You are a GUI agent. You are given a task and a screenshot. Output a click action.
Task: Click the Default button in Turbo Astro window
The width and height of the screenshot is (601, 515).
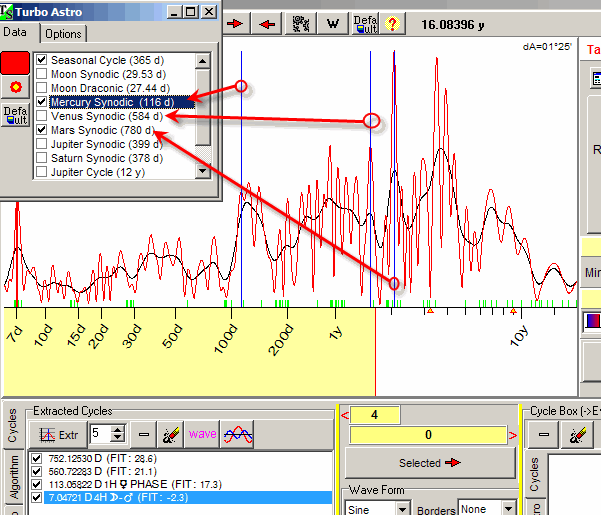15,115
